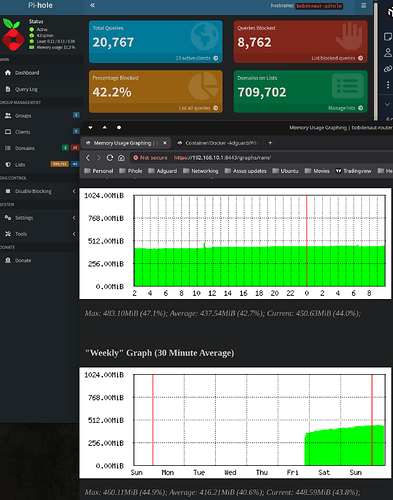Click the round window control button

coord(119,127)
